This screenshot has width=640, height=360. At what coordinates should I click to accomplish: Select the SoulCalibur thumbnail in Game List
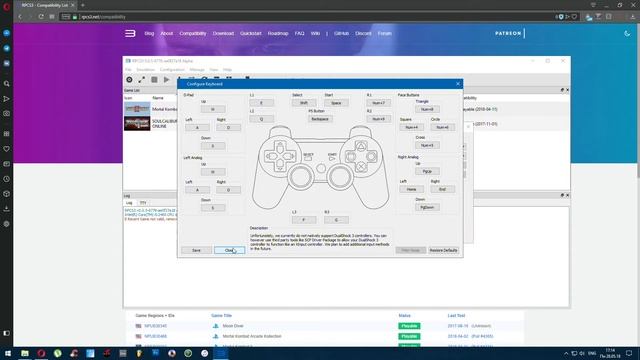[137, 124]
